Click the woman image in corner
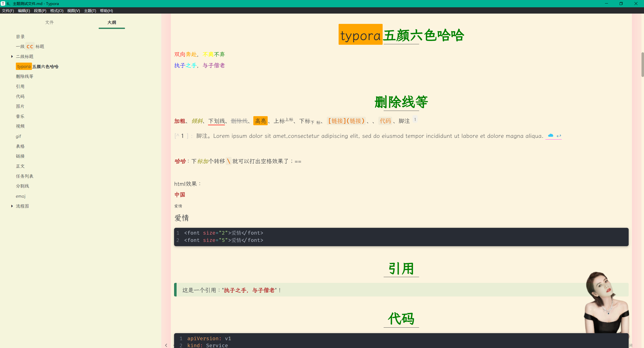 (607, 302)
